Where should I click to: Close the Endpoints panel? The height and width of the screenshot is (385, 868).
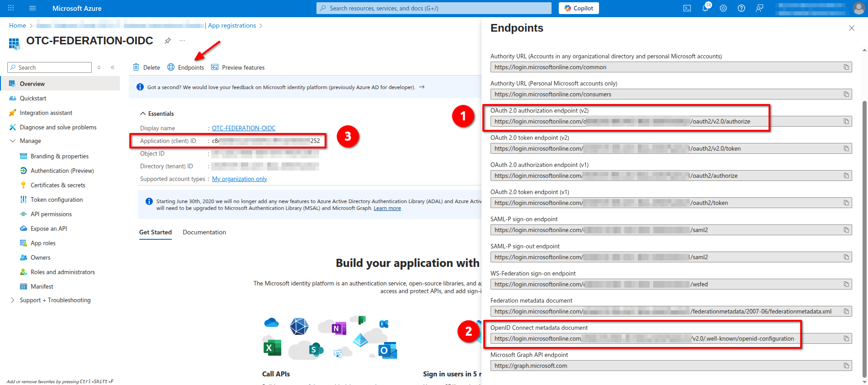pos(851,28)
